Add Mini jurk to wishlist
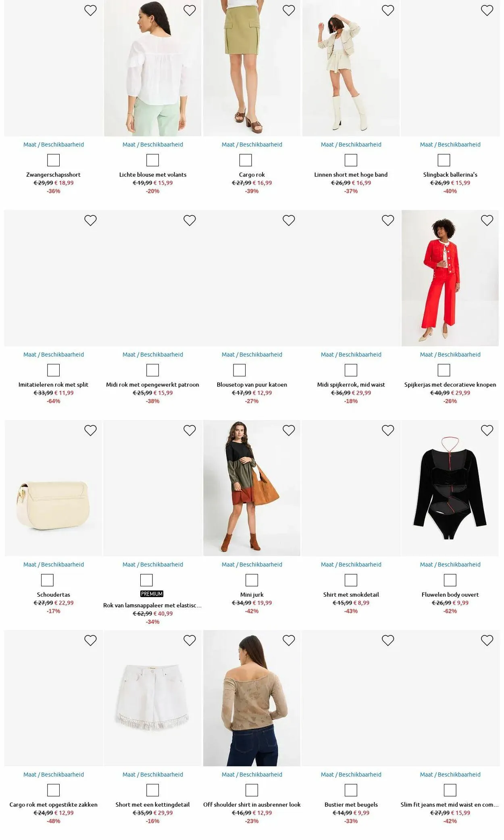Screen dimensions: 504x840 pos(289,430)
